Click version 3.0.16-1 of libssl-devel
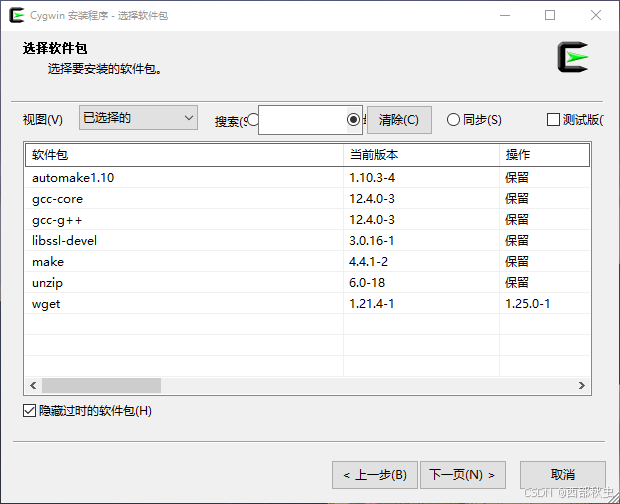This screenshot has width=620, height=504. coord(371,240)
